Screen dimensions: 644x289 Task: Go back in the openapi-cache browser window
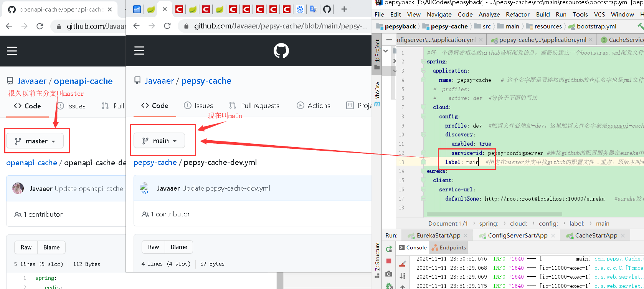coord(9,26)
